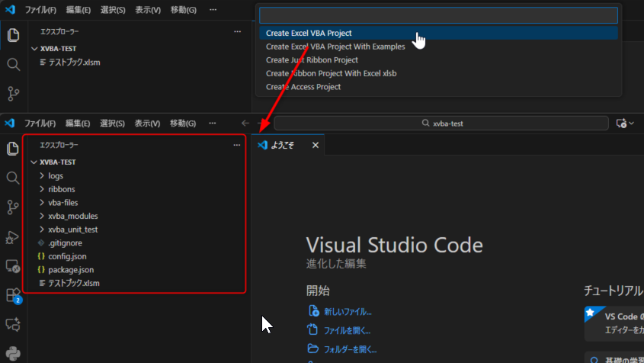644x363 pixels.
Task: Open Search view in lower window activity bar
Action: (13, 178)
